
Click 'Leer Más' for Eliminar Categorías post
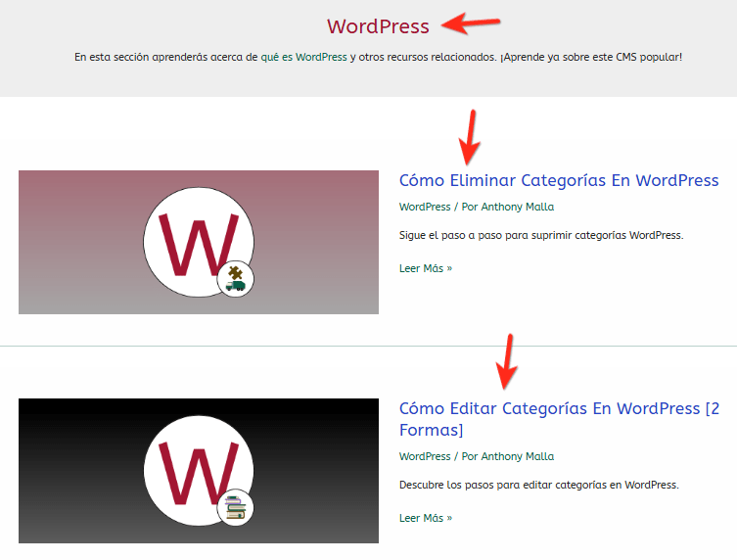(x=426, y=268)
